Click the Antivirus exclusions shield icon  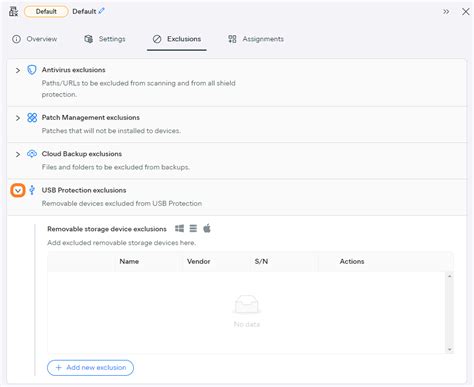tap(32, 70)
